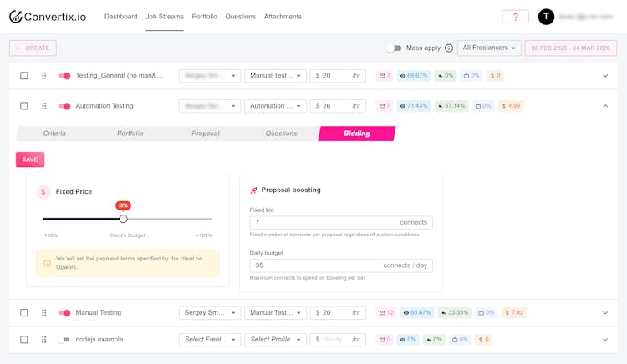Image resolution: width=627 pixels, height=364 pixels.
Task: Click the 71.43% view rate eye badge
Action: (414, 106)
